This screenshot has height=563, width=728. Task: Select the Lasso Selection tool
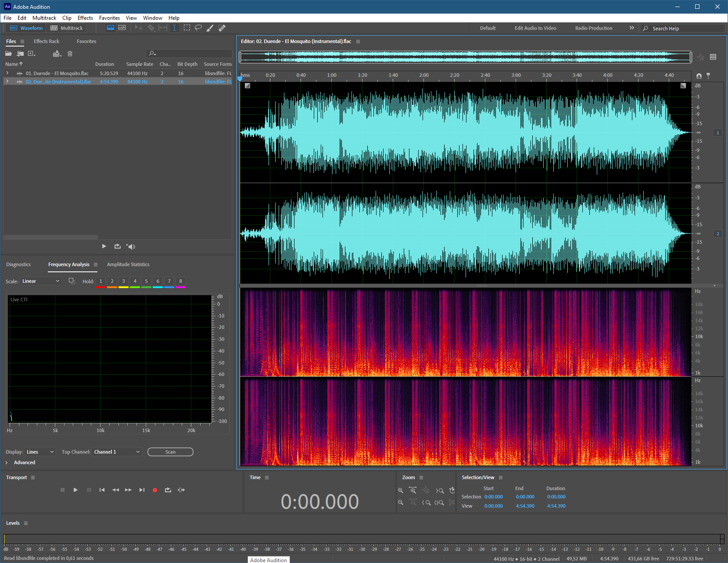198,28
